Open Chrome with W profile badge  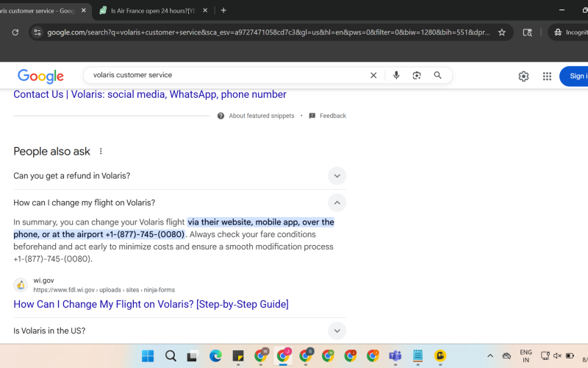coord(261,355)
